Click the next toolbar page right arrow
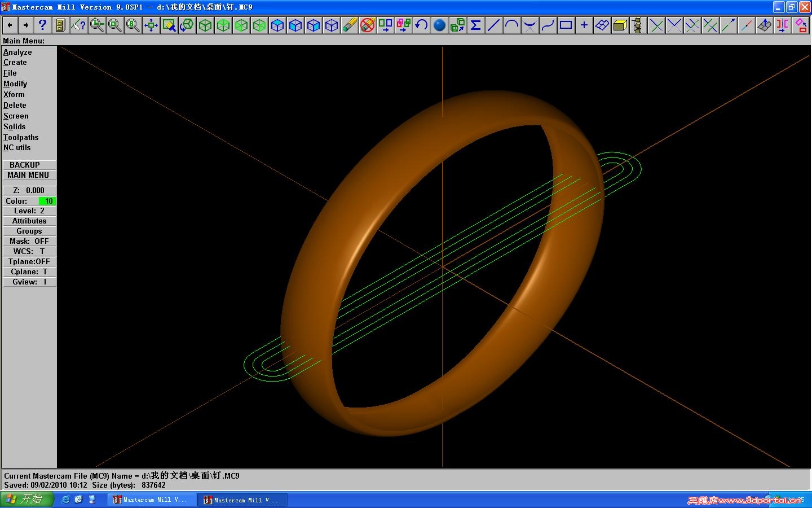Screen dimensions: 812x508 pos(25,25)
